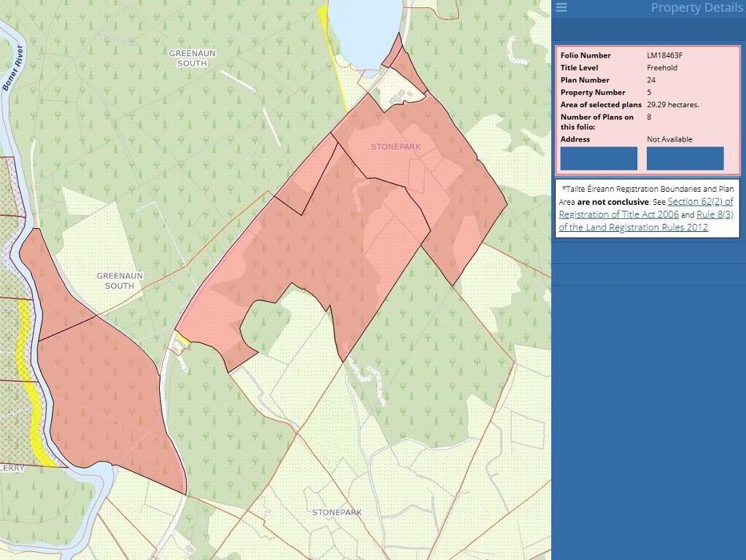Click the Bonet River label
The width and height of the screenshot is (746, 560).
pos(13,68)
